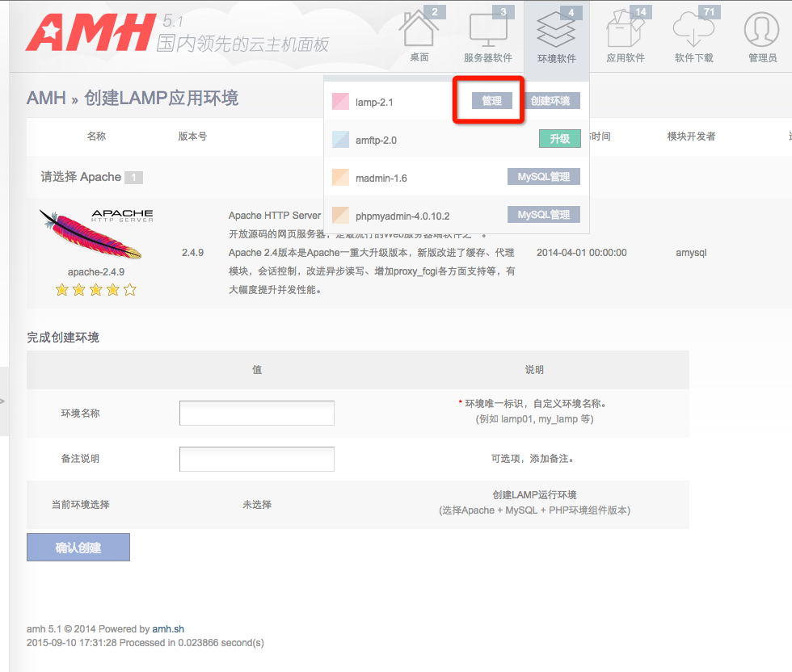Click the 创建环境 button for lamp-2.1
Image resolution: width=792 pixels, height=672 pixels.
tap(550, 101)
